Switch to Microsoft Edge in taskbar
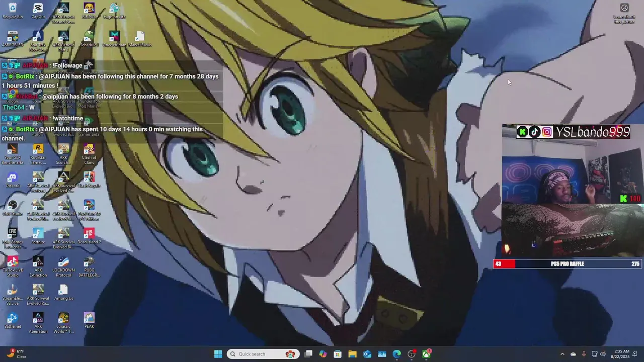The width and height of the screenshot is (644, 362). click(396, 354)
